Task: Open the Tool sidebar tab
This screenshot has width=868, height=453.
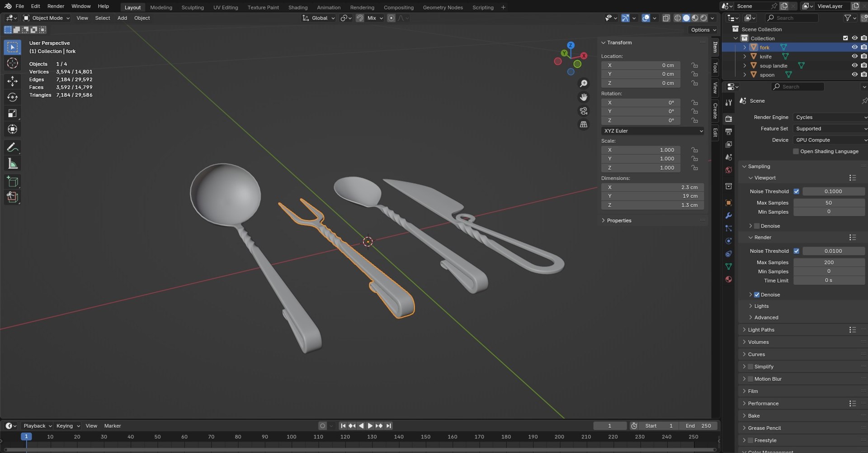Action: coord(715,67)
